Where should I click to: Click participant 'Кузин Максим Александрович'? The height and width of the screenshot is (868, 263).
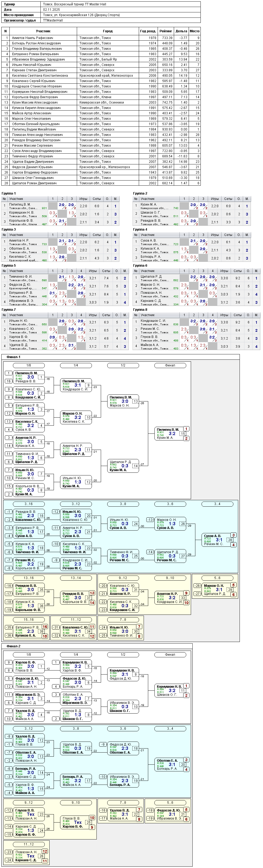point(35,103)
